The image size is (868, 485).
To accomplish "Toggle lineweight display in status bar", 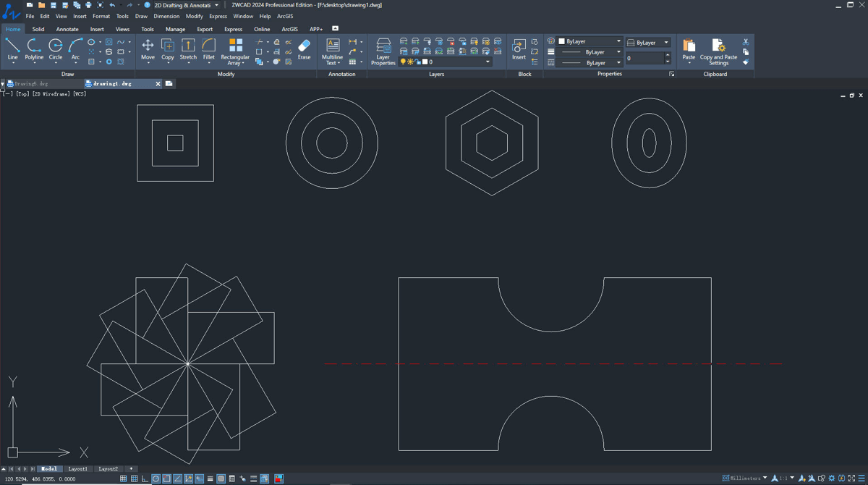I will pyautogui.click(x=210, y=478).
